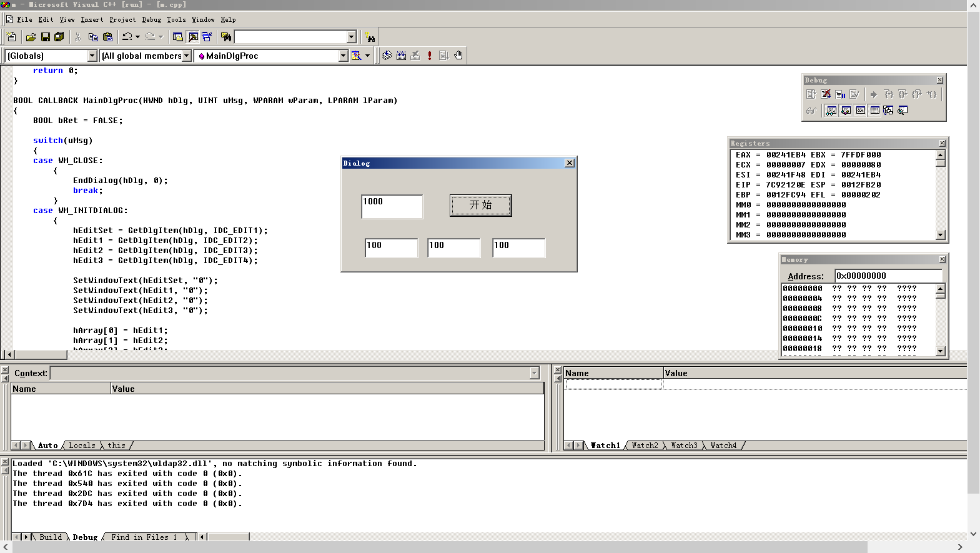
Task: Click the first 100 edit field in Dialog
Action: [x=392, y=248]
